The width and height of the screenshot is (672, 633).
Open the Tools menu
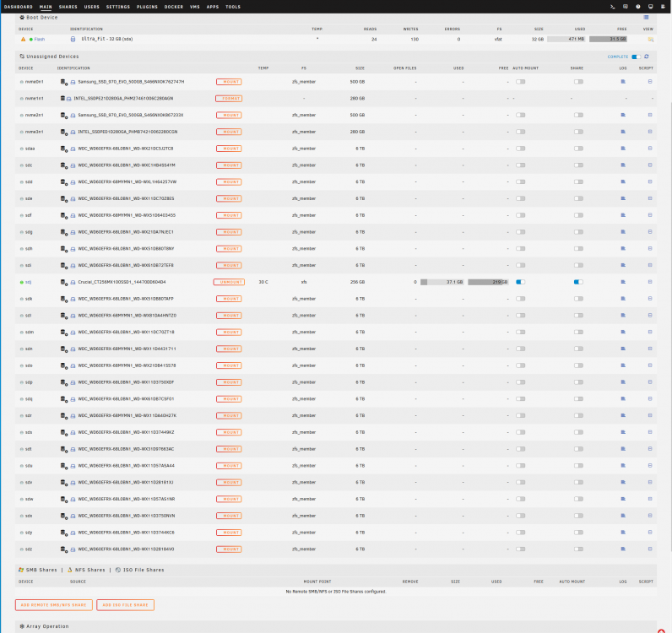(x=233, y=7)
